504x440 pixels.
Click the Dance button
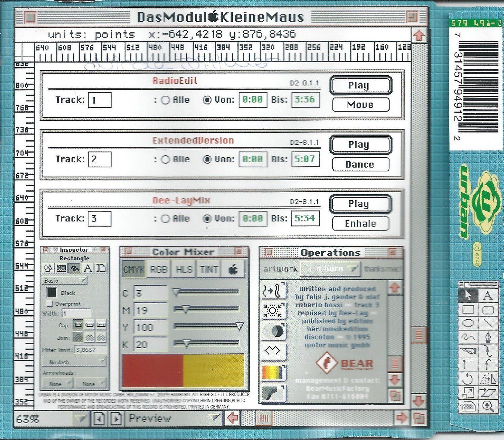pyautogui.click(x=360, y=164)
